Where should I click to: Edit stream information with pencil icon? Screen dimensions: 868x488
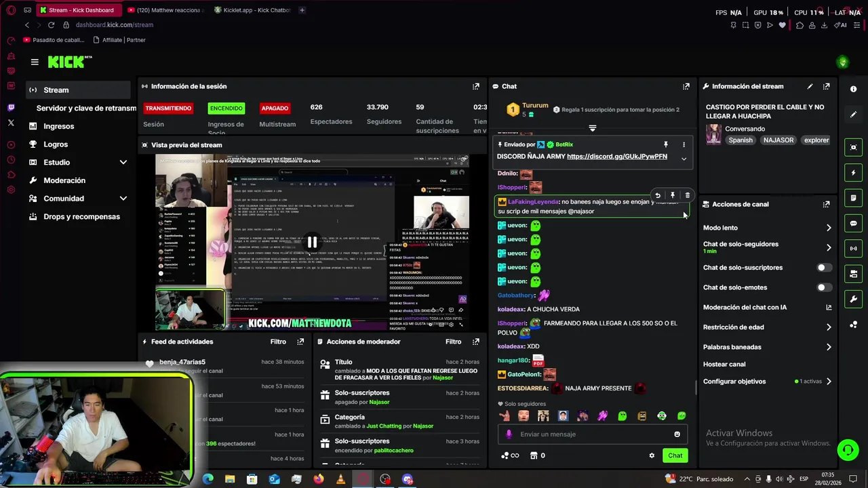tap(810, 86)
